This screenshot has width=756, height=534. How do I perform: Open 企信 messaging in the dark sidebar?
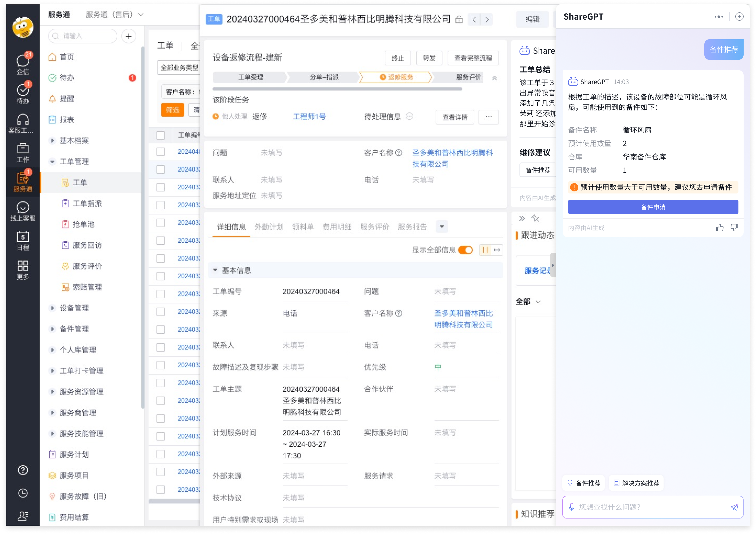pos(23,64)
